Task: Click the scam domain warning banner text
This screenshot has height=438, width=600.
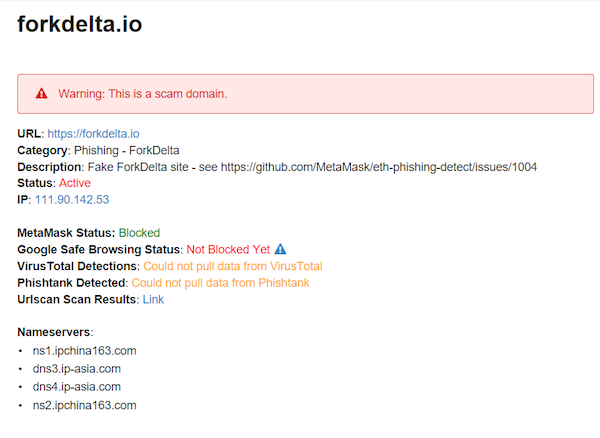Action: (x=142, y=94)
